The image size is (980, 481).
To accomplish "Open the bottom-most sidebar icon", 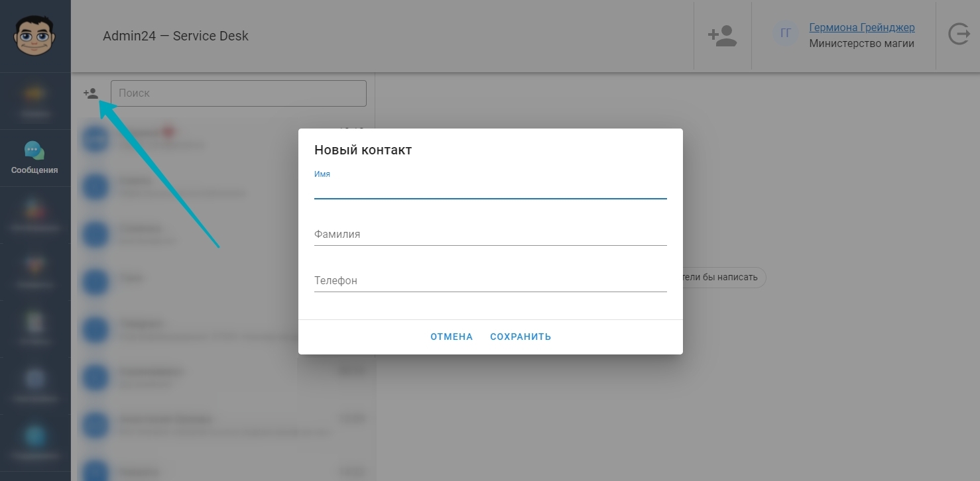I will pos(35,443).
